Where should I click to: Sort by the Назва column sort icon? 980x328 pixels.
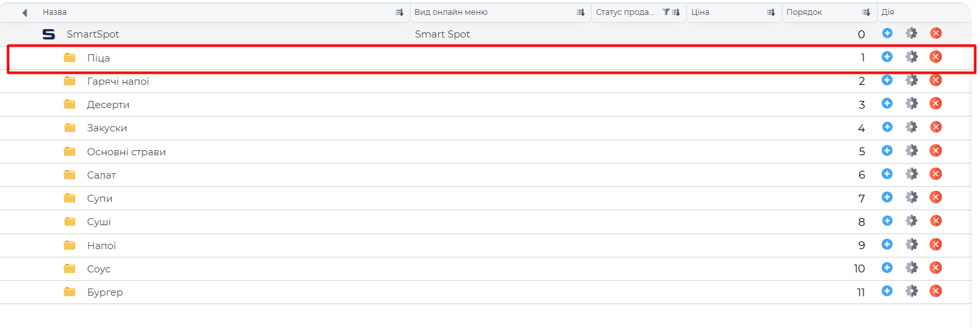click(399, 12)
